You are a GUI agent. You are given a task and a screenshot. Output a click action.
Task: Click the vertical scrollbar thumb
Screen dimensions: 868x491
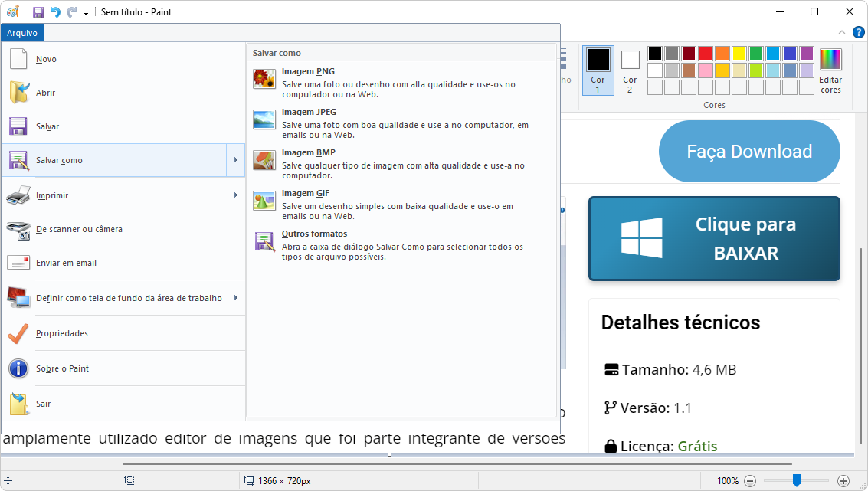tap(861, 346)
